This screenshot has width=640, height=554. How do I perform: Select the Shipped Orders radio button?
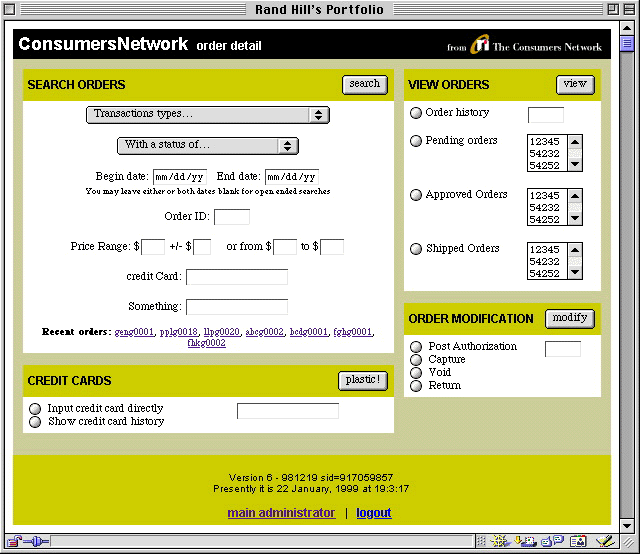click(416, 249)
